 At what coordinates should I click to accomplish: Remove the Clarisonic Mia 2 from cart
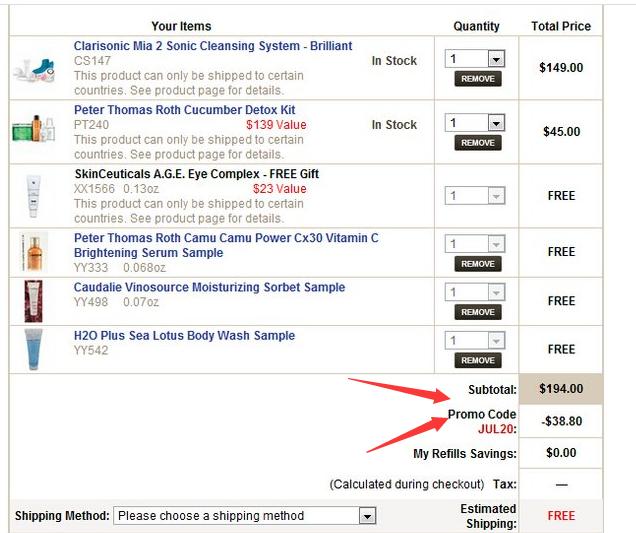pos(478,79)
